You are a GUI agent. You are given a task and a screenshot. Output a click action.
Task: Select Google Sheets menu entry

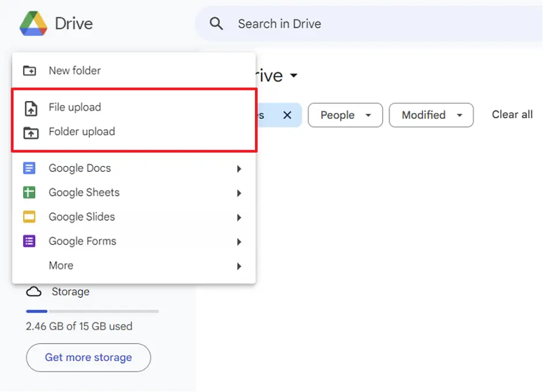pyautogui.click(x=134, y=192)
